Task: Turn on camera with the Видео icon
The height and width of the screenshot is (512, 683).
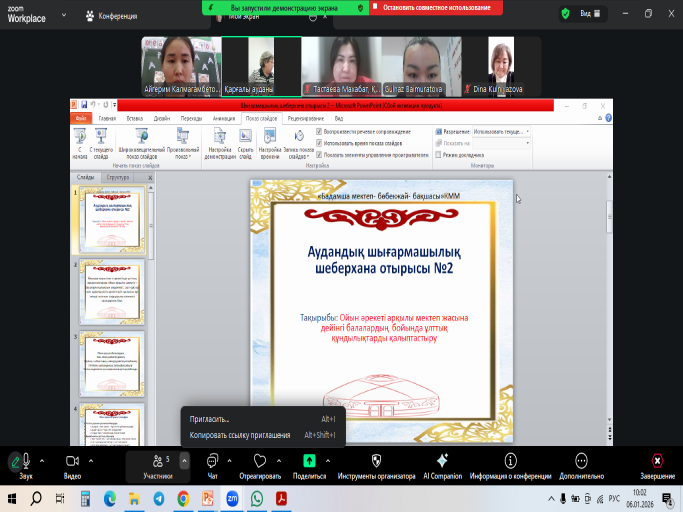Action: coord(71,461)
